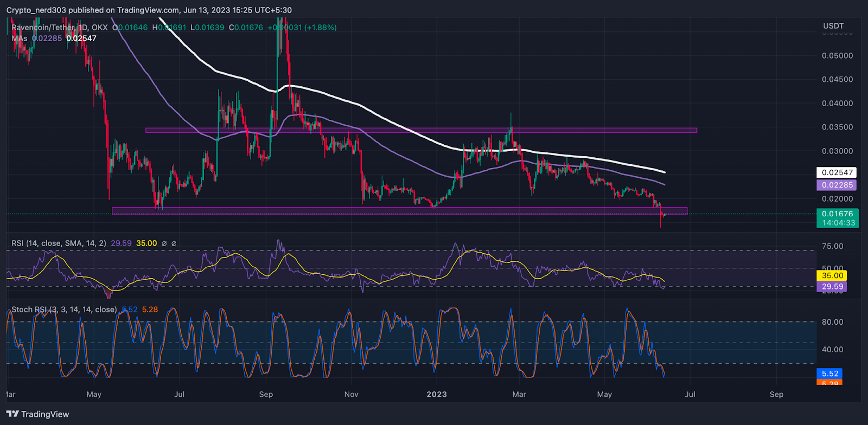Click the Jul 2023 label on the time axis

pos(690,394)
